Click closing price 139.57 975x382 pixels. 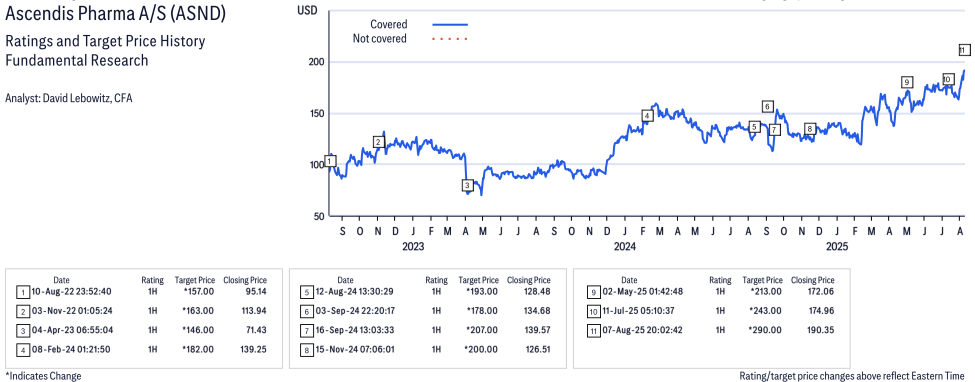[x=537, y=330]
